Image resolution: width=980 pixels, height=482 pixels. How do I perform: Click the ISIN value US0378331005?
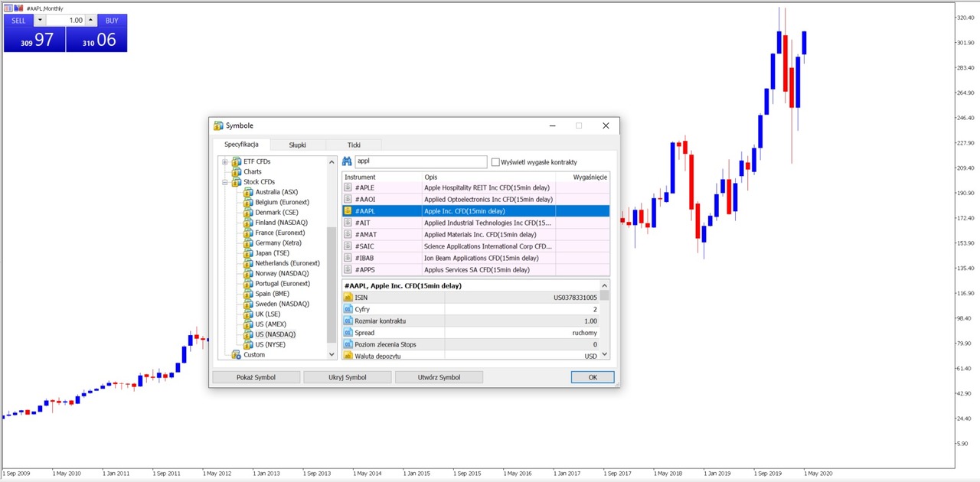point(575,298)
